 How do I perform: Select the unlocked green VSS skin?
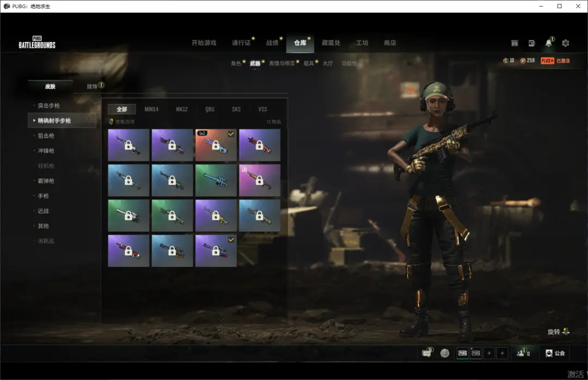point(216,180)
